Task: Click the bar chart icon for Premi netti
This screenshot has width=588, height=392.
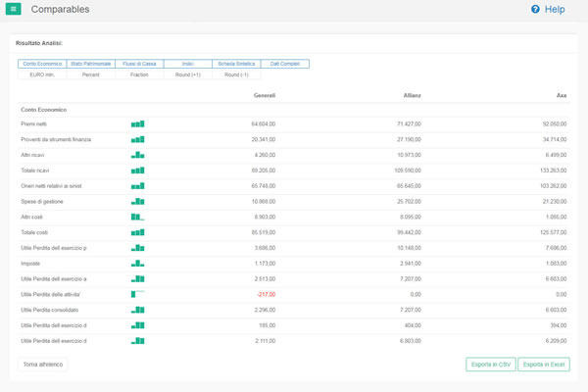Action: click(x=137, y=123)
